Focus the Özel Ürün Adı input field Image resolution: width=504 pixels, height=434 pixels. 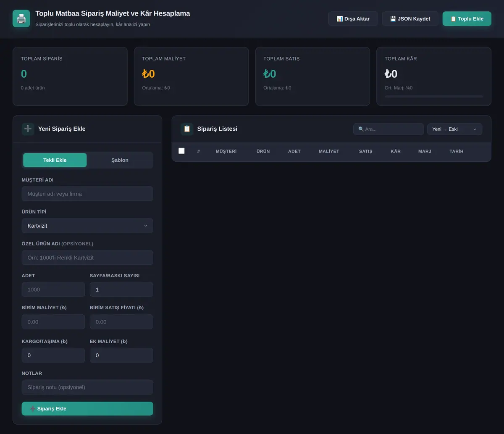(x=87, y=258)
